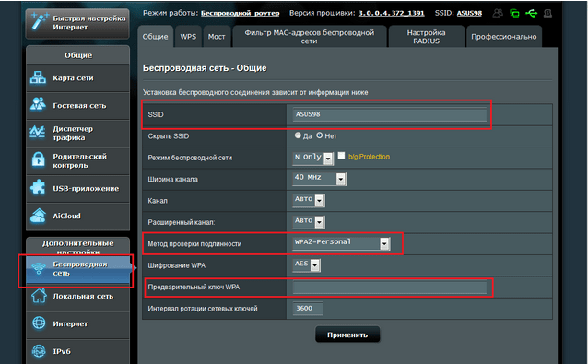Image resolution: width=588 pixels, height=364 pixels.
Task: Click the Guest Network (Гостевая сеть) icon
Action: [x=38, y=105]
